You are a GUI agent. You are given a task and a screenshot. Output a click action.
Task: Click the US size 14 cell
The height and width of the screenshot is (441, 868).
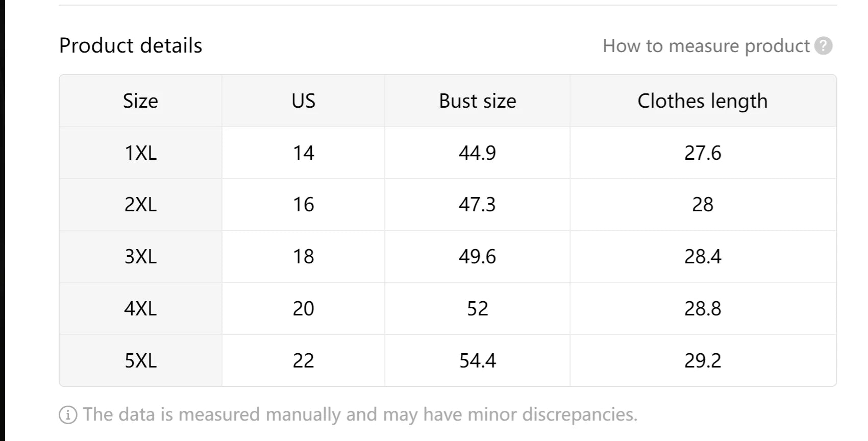[303, 153]
